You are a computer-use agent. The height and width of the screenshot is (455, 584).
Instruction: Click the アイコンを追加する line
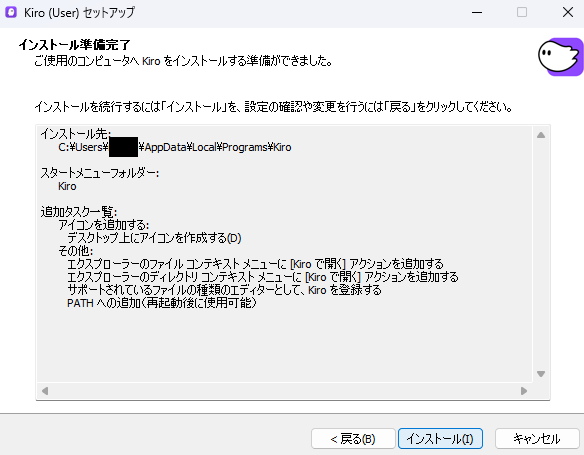pos(104,225)
